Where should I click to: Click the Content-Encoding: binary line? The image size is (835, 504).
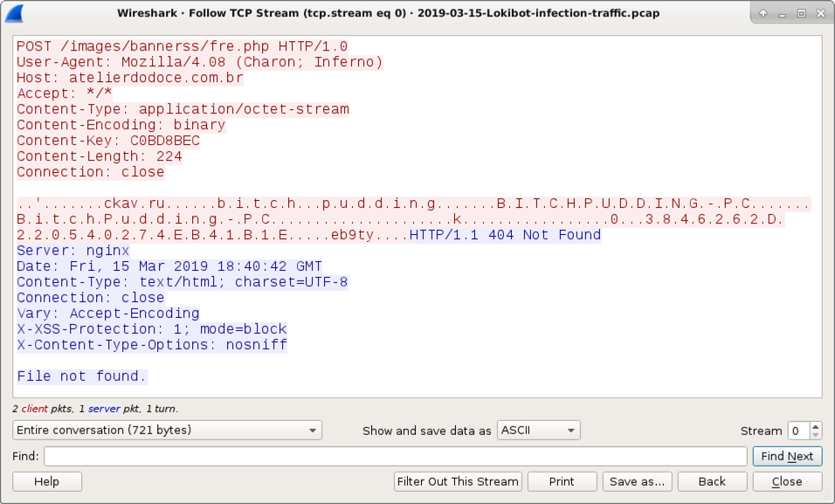point(121,125)
